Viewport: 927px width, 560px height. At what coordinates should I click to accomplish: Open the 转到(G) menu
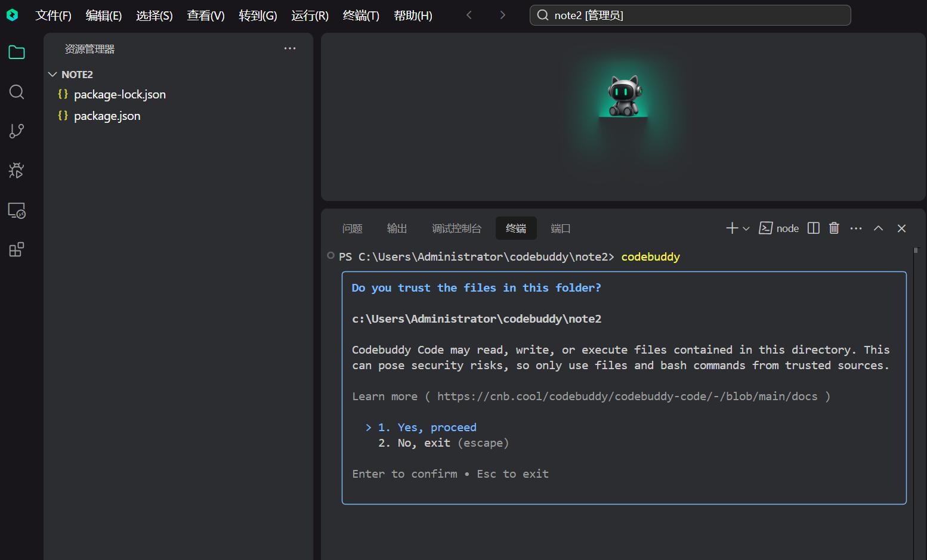[x=258, y=16]
